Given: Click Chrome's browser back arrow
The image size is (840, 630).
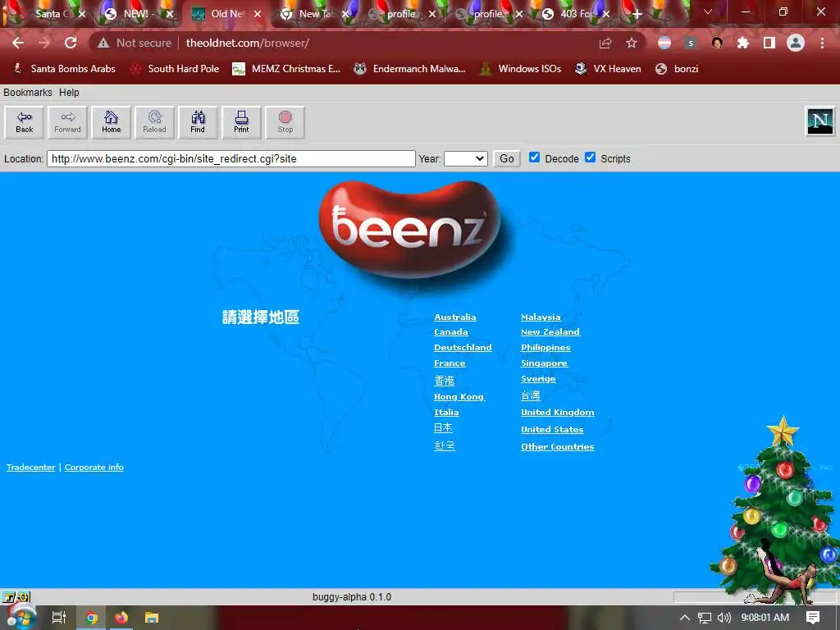Looking at the screenshot, I should [x=18, y=43].
